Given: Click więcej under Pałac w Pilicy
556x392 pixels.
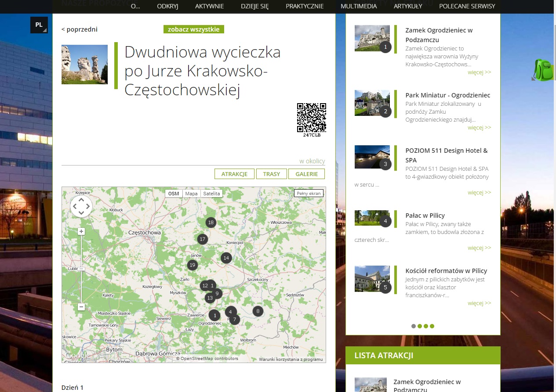Looking at the screenshot, I should [x=479, y=248].
